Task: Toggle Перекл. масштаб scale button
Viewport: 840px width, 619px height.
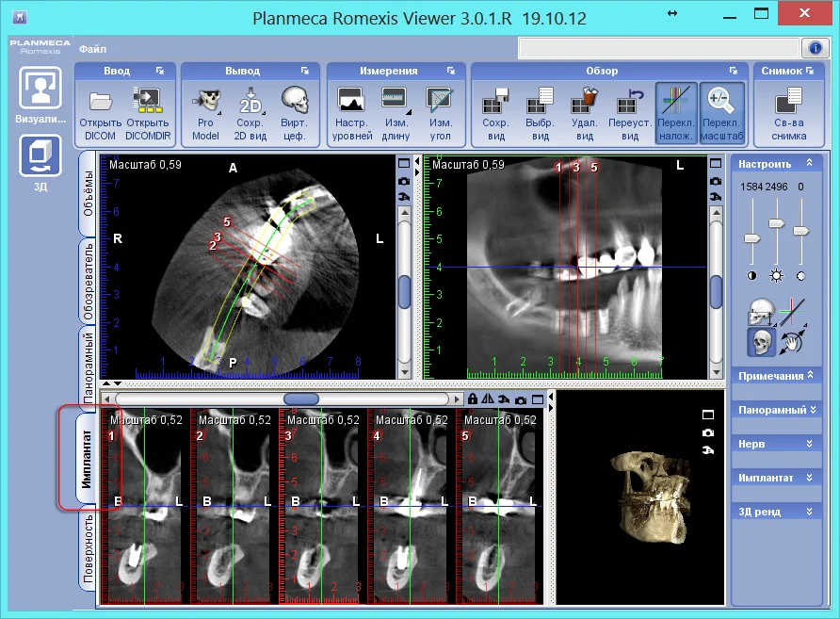Action: 720,100
